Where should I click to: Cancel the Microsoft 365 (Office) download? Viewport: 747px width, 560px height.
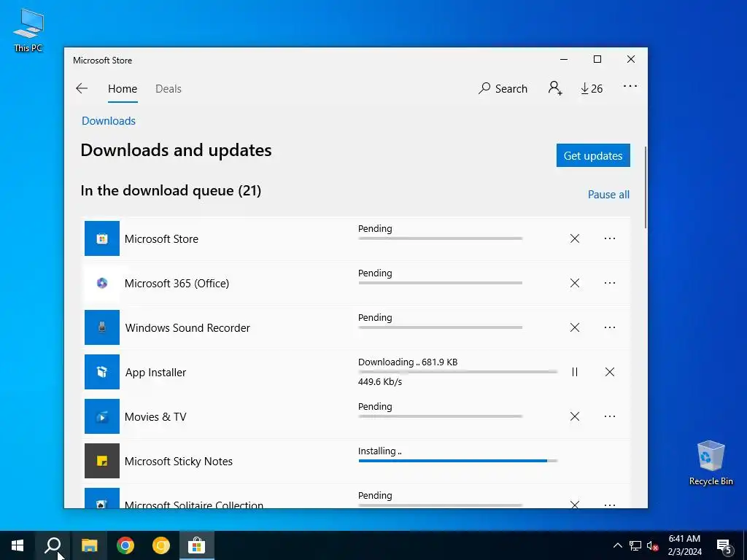point(575,283)
